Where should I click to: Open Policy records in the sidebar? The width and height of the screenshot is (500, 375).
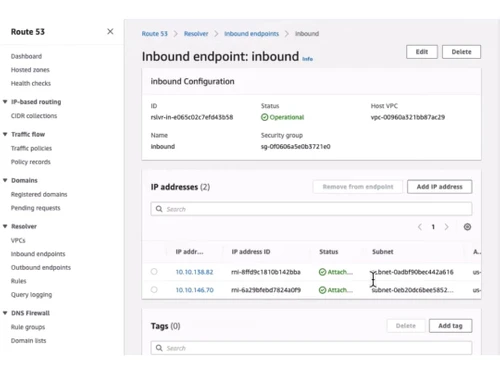(31, 162)
